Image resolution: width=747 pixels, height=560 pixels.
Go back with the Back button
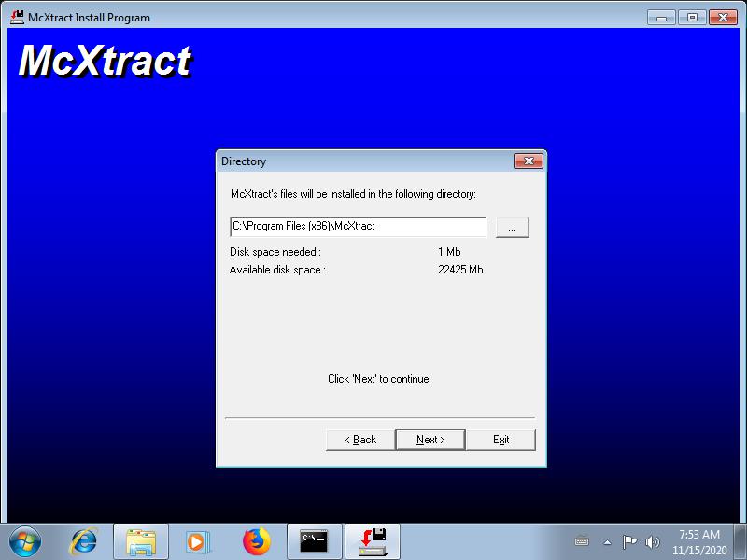tap(360, 440)
